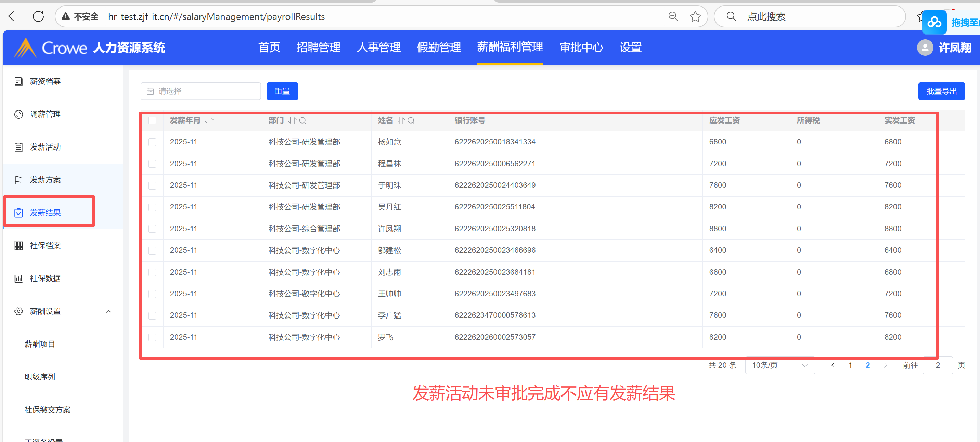Check the row for 罗飞
Image resolution: width=980 pixels, height=442 pixels.
pyautogui.click(x=152, y=337)
